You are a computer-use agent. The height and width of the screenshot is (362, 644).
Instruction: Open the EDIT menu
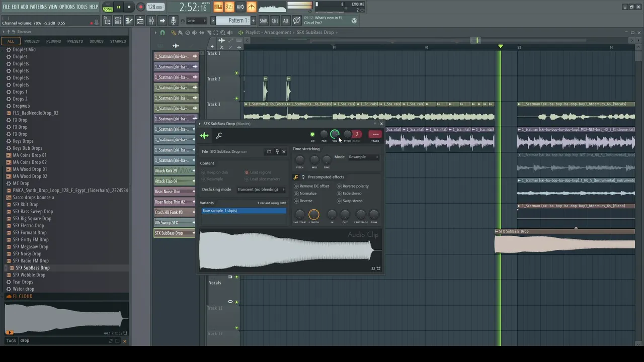16,7
